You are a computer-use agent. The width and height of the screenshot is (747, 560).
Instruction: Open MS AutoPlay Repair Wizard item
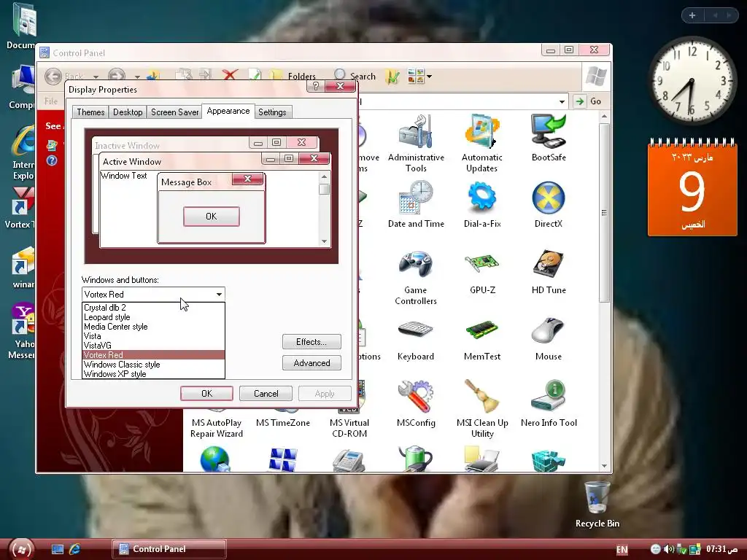[x=217, y=427]
